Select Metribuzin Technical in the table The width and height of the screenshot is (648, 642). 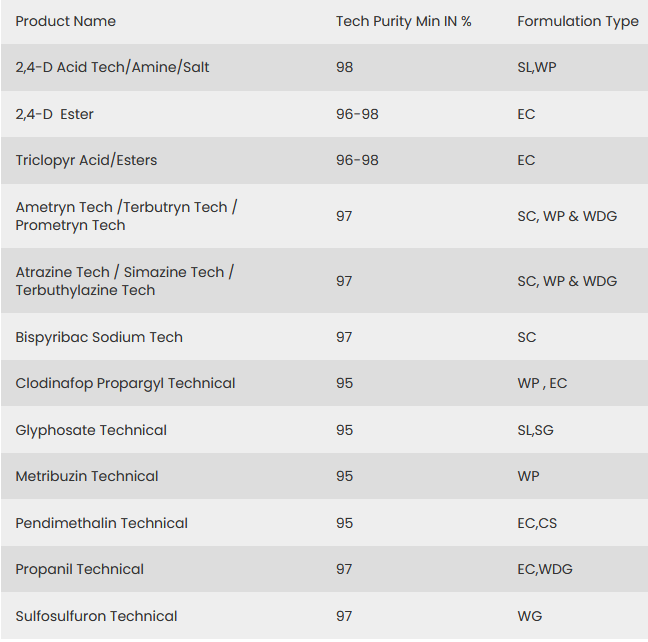(87, 476)
